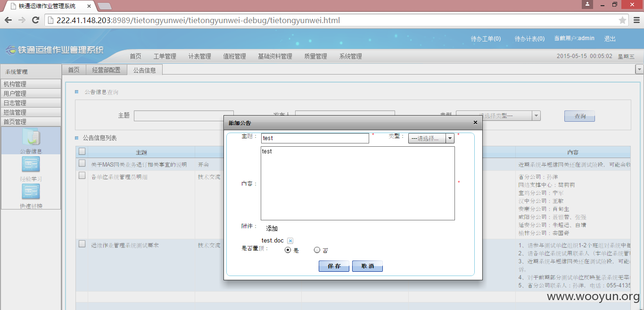Screen dimensions: 644x310
Task: Reload the page in browser toolbar
Action: click(35, 20)
